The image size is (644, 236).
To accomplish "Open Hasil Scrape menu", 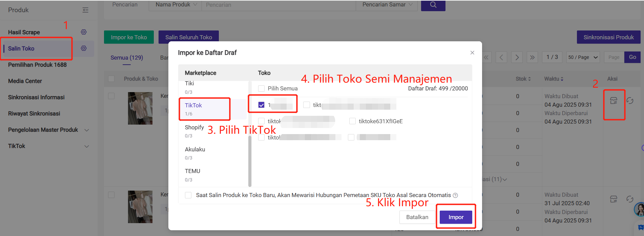I will click(x=24, y=32).
